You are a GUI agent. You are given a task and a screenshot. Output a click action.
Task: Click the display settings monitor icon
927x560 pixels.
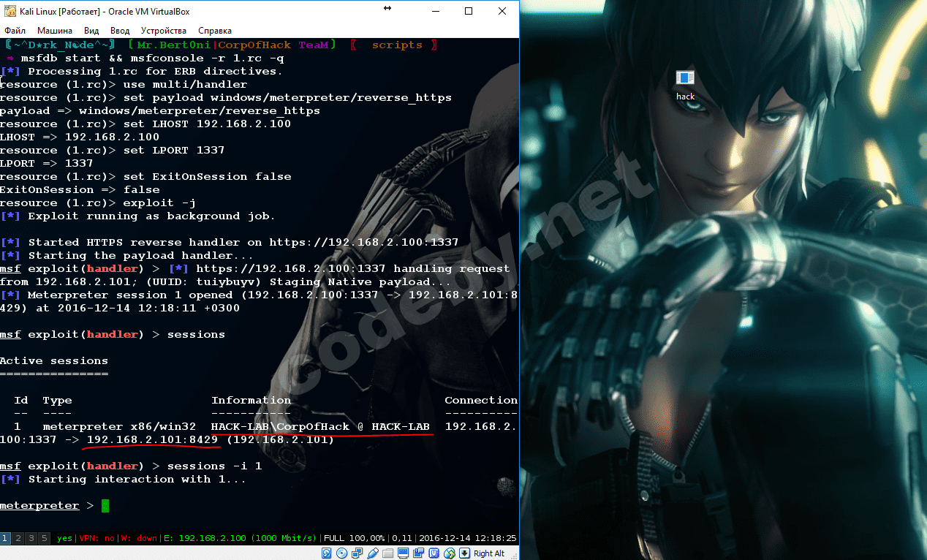click(x=404, y=553)
